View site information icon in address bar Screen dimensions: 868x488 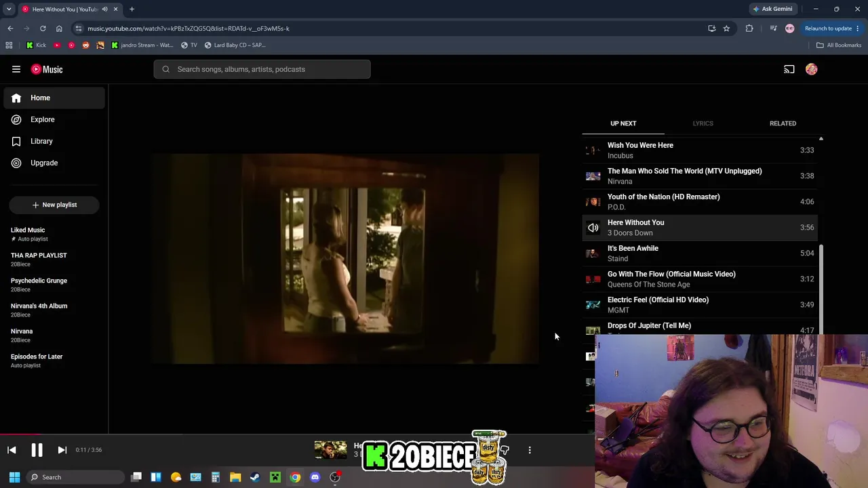pos(79,28)
